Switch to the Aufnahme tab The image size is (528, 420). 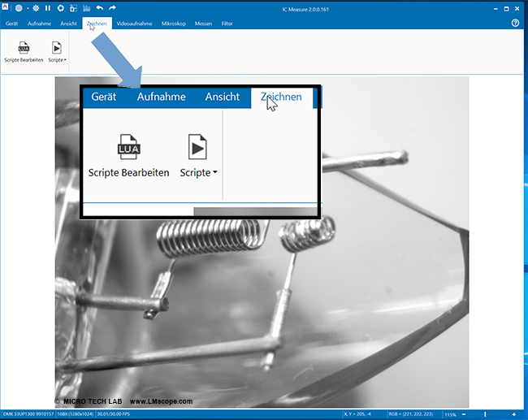tap(39, 24)
